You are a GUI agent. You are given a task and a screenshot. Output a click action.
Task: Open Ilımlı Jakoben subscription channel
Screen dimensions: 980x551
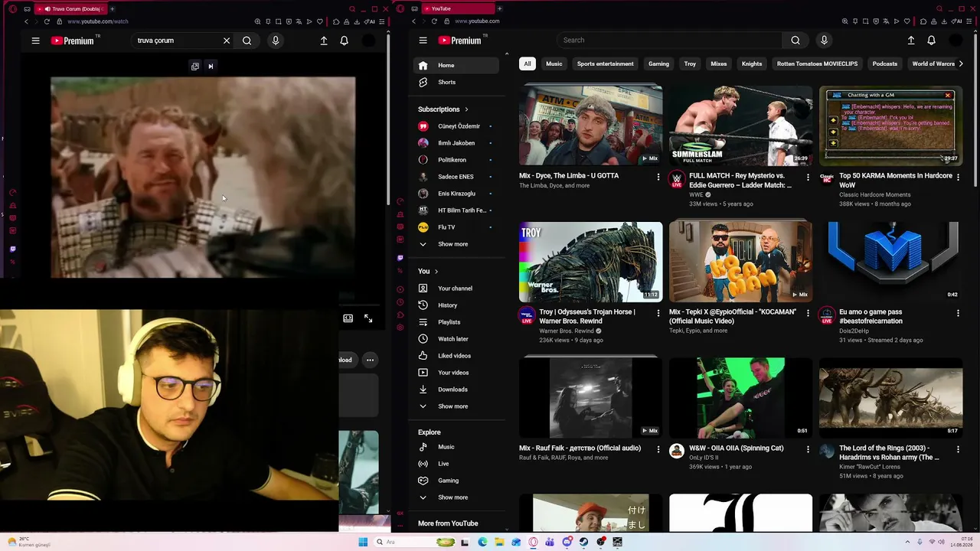click(456, 143)
